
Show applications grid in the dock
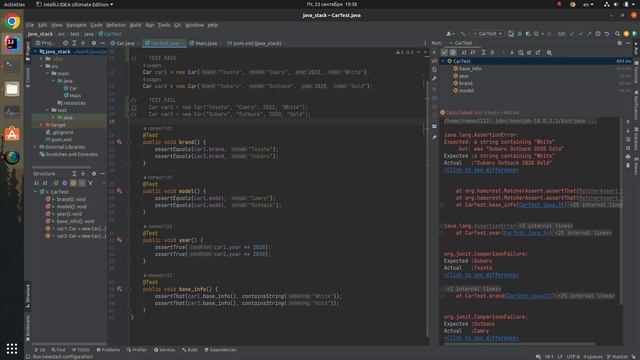[12, 348]
